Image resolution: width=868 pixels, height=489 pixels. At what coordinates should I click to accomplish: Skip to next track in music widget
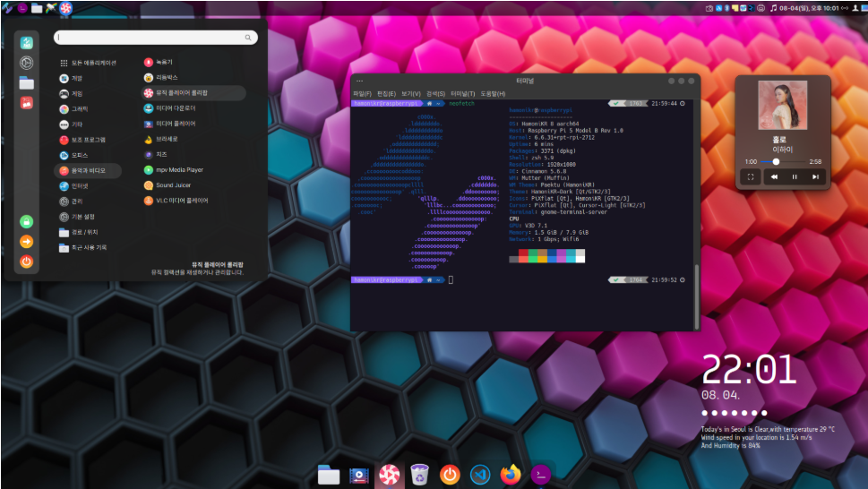pos(815,177)
